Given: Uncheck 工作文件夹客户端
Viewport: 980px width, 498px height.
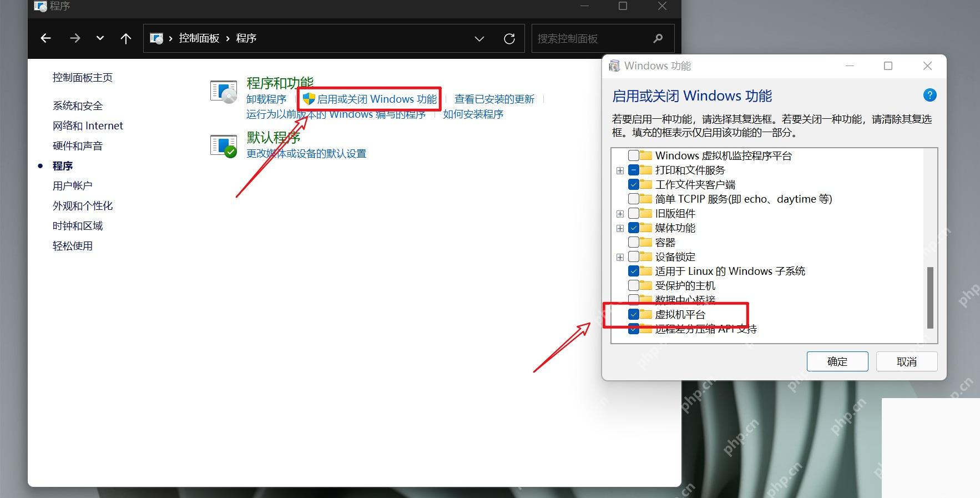Looking at the screenshot, I should pos(633,184).
